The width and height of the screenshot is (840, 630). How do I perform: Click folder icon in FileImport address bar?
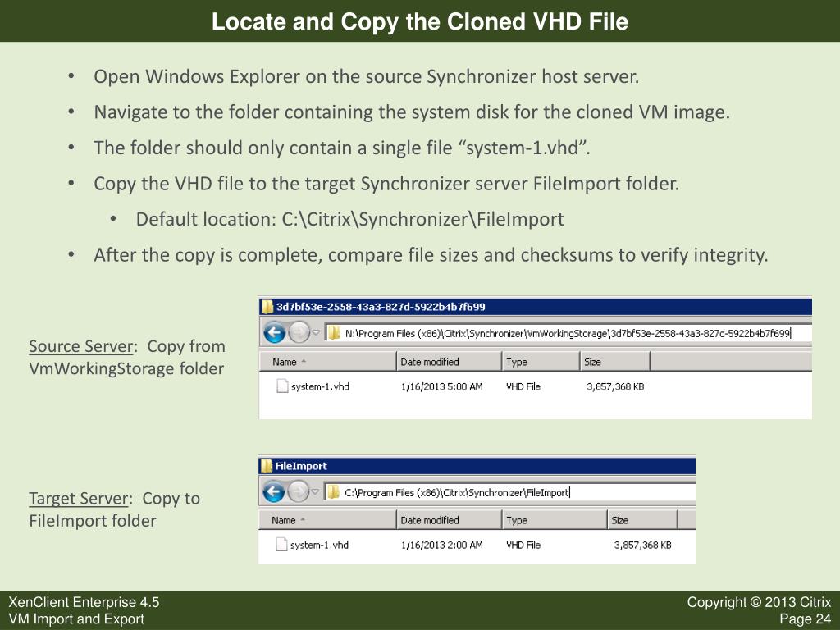[x=333, y=492]
